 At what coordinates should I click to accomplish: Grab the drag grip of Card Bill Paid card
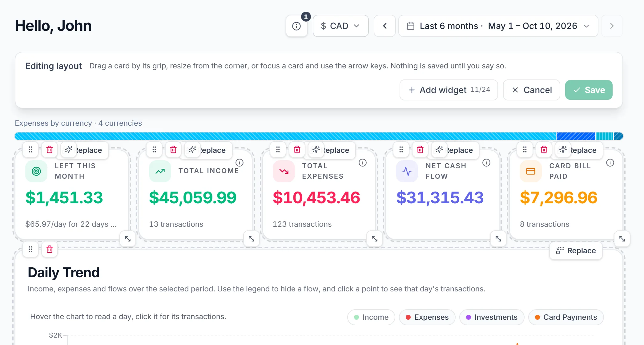pos(525,150)
